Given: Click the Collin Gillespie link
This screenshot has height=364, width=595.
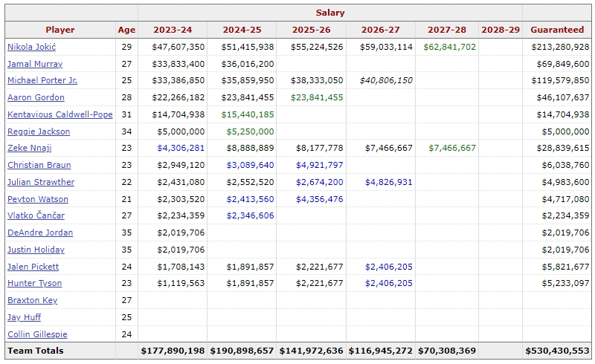Looking at the screenshot, I should (x=37, y=334).
